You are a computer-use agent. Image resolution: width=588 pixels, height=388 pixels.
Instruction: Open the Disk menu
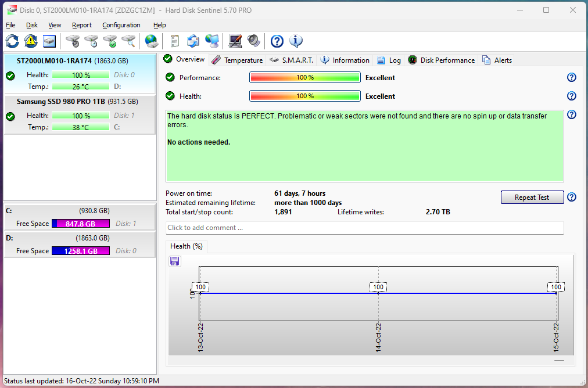[x=32, y=25]
